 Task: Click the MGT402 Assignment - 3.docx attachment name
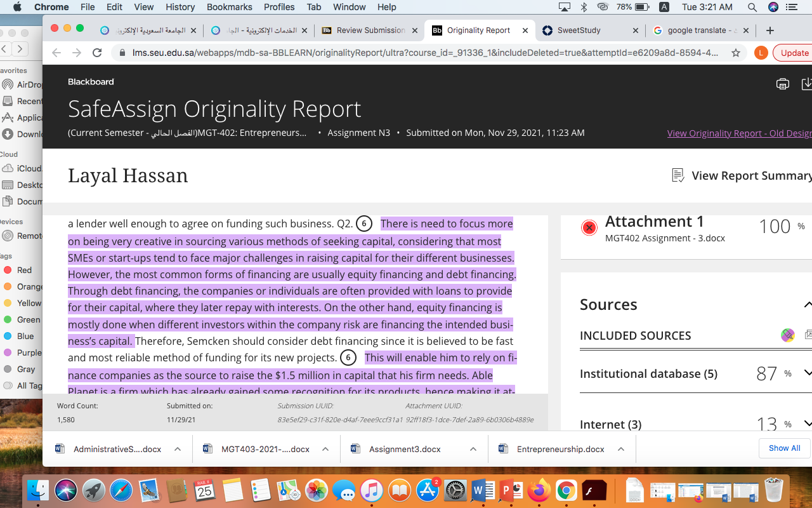tap(665, 238)
